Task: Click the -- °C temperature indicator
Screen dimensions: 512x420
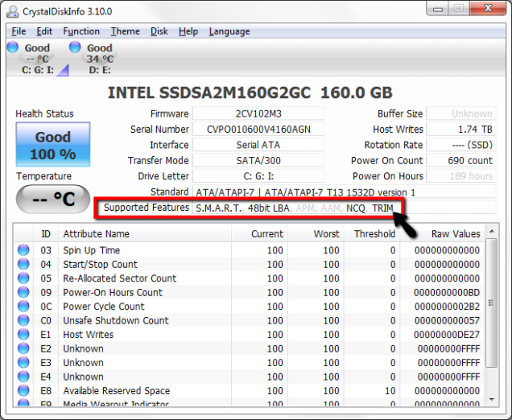Action: 53,199
